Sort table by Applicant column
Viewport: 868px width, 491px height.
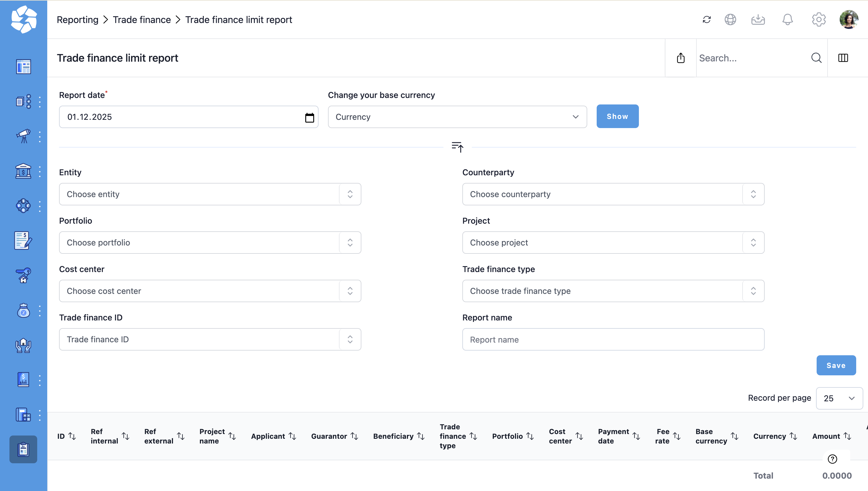click(x=293, y=436)
